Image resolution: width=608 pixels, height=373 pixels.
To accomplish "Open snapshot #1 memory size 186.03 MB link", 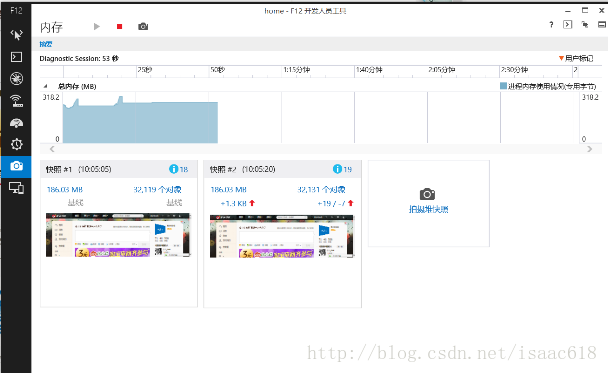I will [65, 190].
